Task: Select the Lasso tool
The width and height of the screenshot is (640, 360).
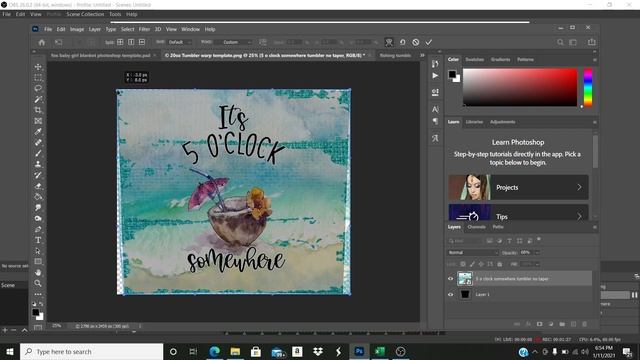Action: point(38,88)
